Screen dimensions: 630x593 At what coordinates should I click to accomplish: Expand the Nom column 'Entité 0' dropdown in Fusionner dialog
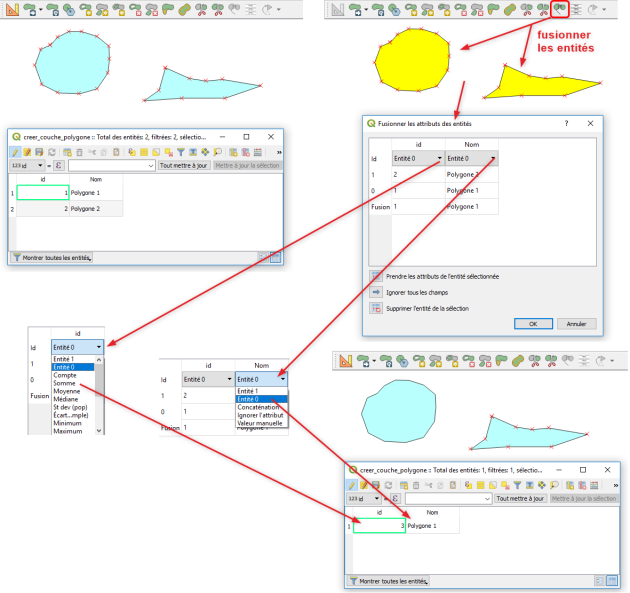[470, 158]
